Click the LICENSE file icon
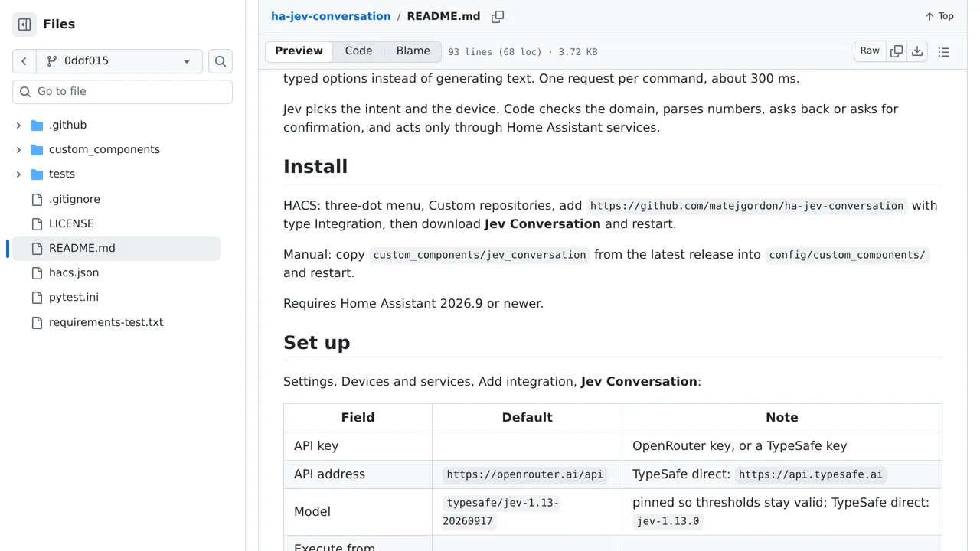The width and height of the screenshot is (980, 551). click(37, 223)
